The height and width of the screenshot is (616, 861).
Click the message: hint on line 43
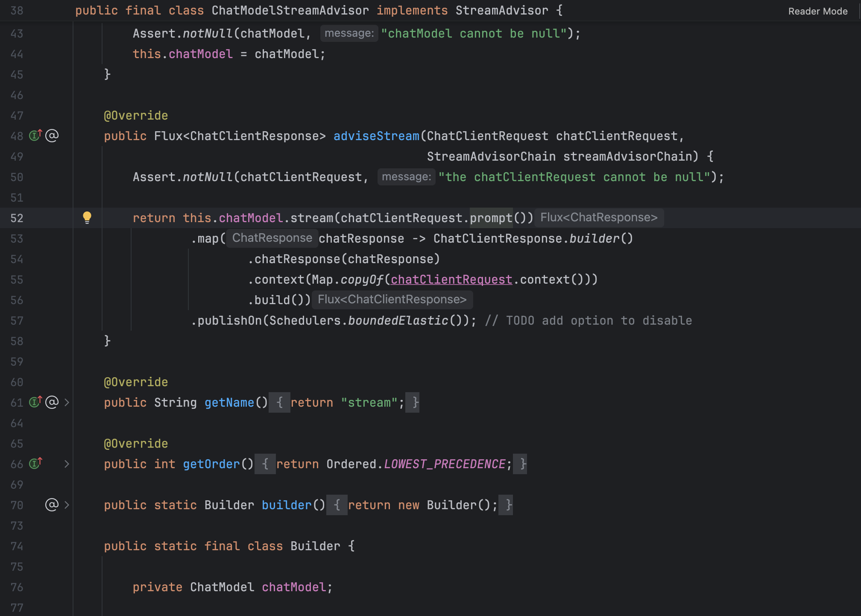(x=349, y=33)
